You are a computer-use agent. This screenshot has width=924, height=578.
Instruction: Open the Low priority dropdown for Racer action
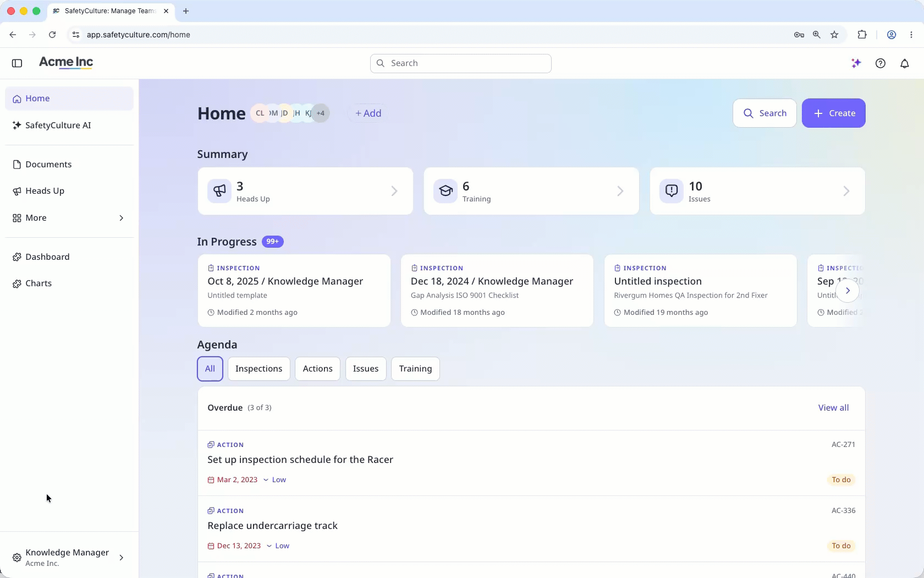click(x=274, y=480)
